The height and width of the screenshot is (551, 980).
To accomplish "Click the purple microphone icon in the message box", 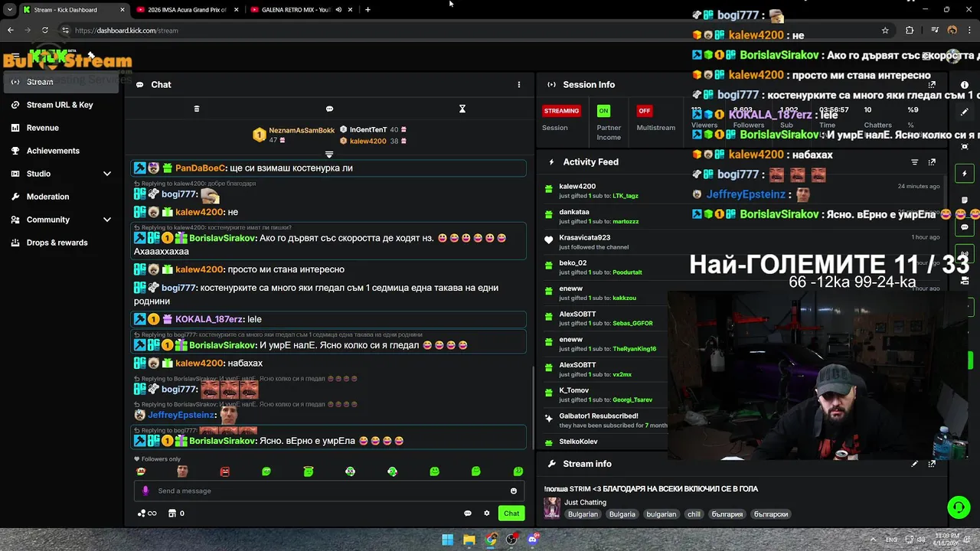I will 145,491.
